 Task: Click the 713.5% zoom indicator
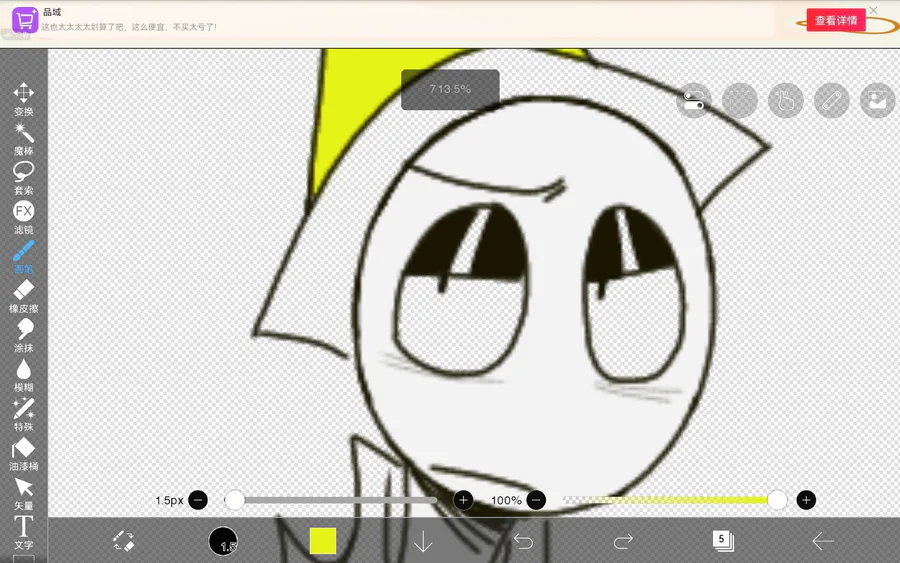[x=450, y=90]
